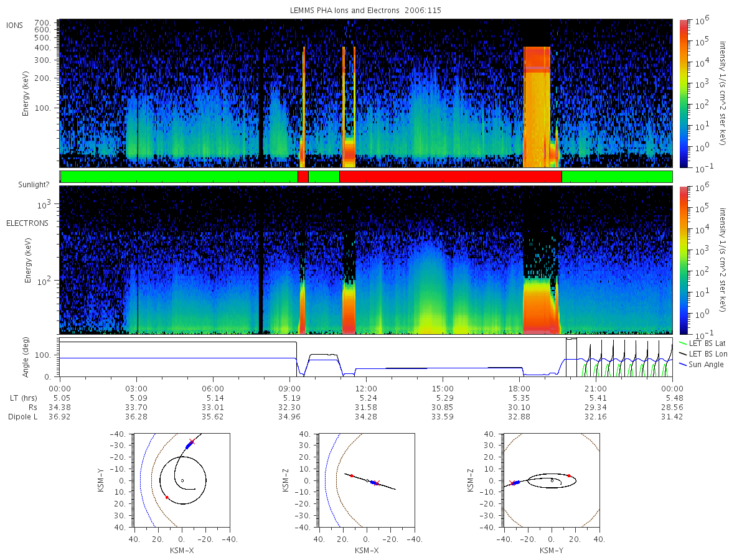The height and width of the screenshot is (560, 747).
Task: Click the IONS panel label
Action: (x=14, y=26)
